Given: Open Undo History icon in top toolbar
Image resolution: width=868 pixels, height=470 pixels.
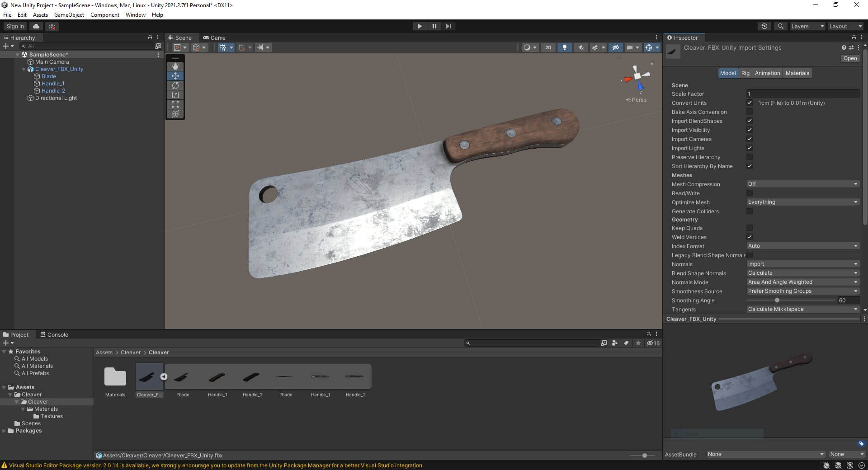Looking at the screenshot, I should [x=764, y=26].
